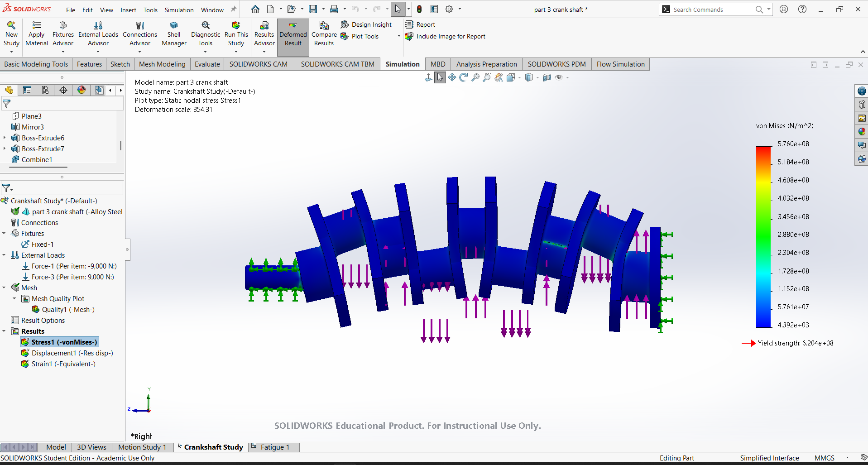This screenshot has width=868, height=465.
Task: Open the DisplayManager tab icon
Action: pyautogui.click(x=81, y=90)
